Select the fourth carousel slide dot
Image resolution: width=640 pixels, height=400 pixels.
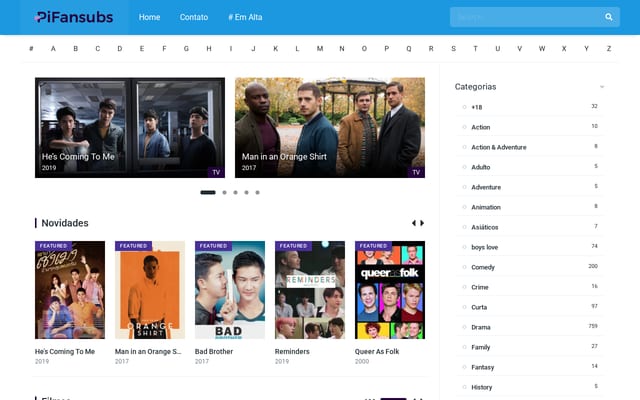coord(247,192)
